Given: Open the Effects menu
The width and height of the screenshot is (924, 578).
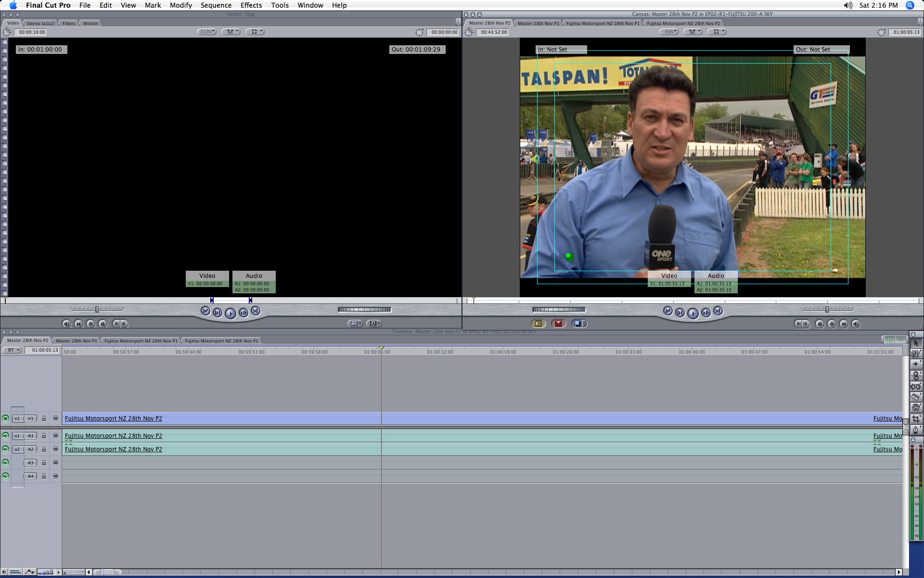Looking at the screenshot, I should [251, 5].
